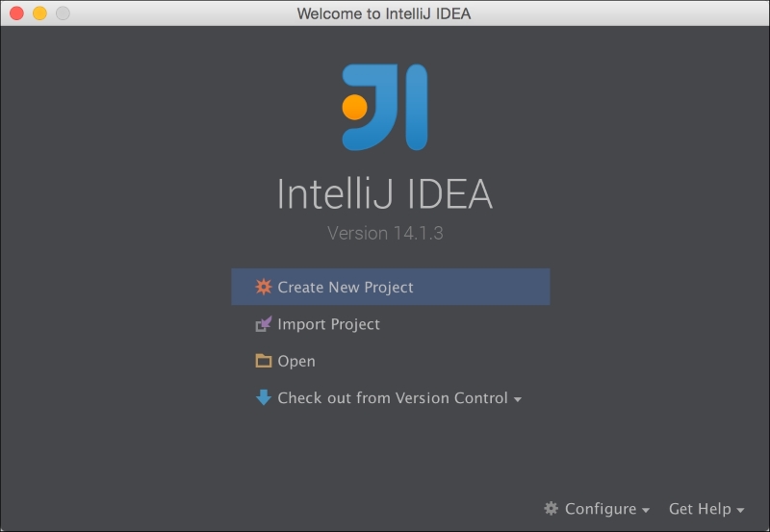Click the Create New Project starburst icon

pos(264,287)
